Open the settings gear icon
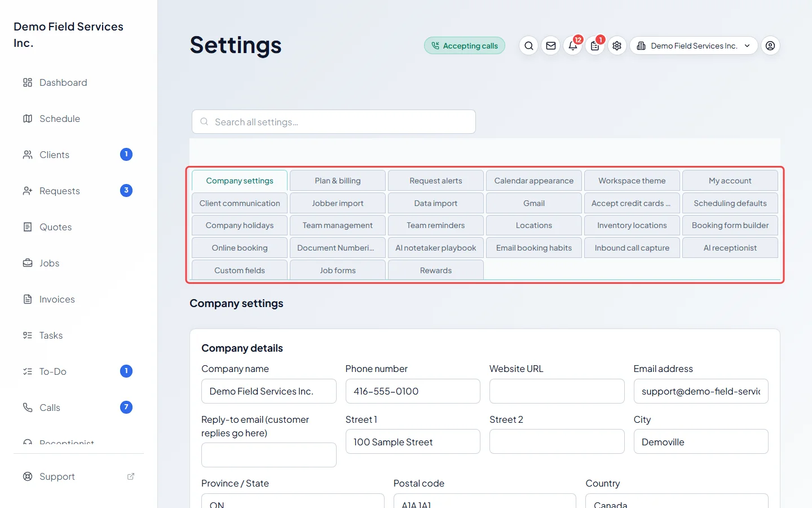 tap(617, 46)
